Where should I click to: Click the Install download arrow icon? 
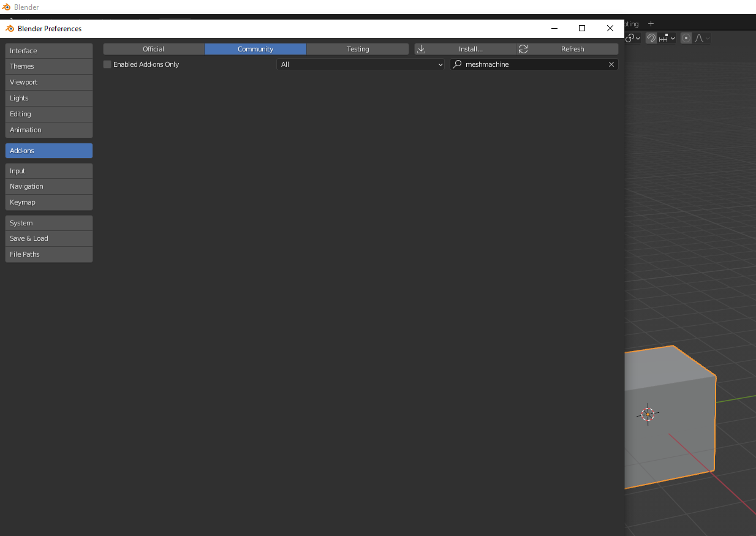tap(421, 49)
